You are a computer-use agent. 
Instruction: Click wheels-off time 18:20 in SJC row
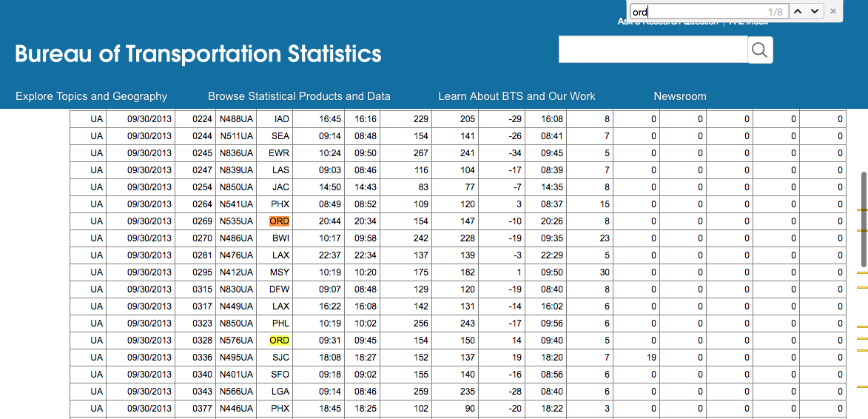[552, 358]
